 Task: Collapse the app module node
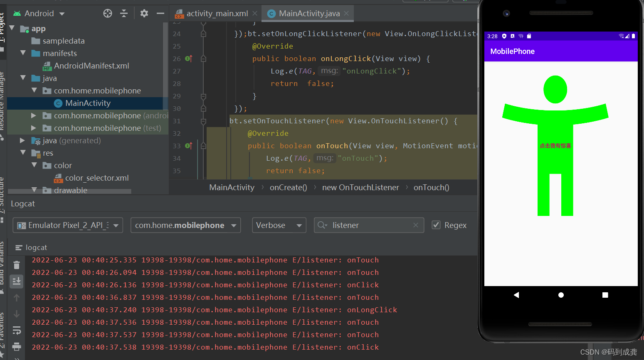click(x=12, y=28)
